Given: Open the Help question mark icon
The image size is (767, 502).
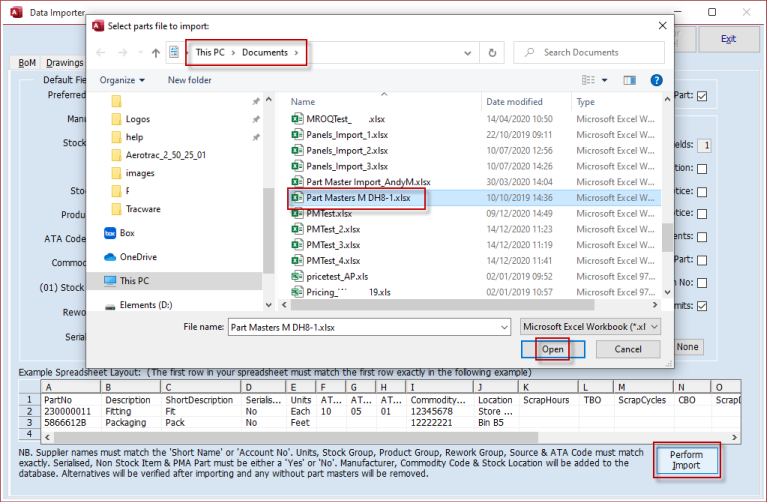Looking at the screenshot, I should [656, 80].
